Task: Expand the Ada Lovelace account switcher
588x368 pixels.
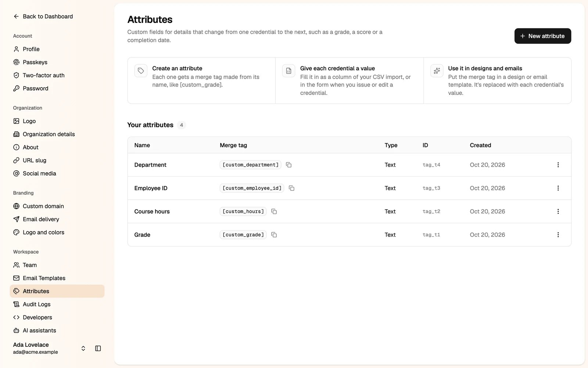Action: coord(83,348)
